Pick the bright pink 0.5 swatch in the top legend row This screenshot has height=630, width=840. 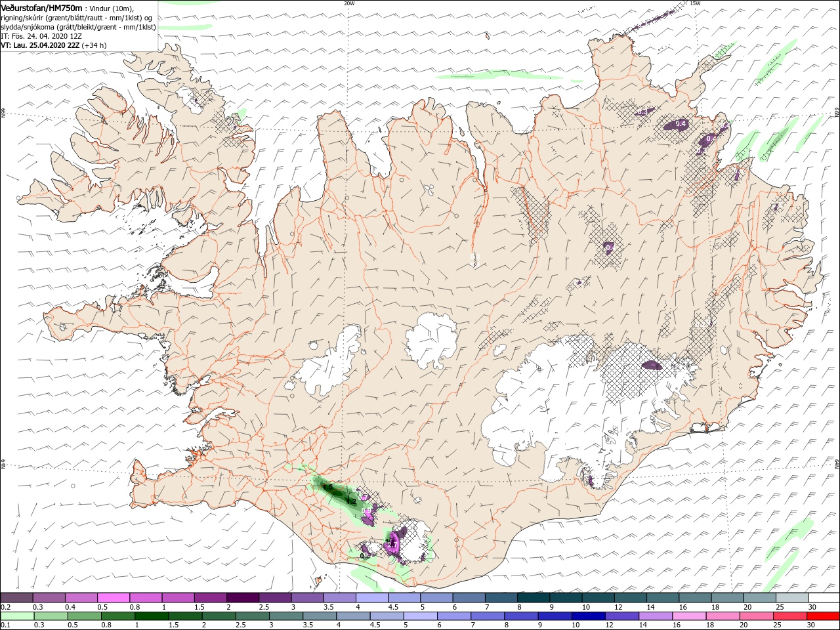point(113,598)
